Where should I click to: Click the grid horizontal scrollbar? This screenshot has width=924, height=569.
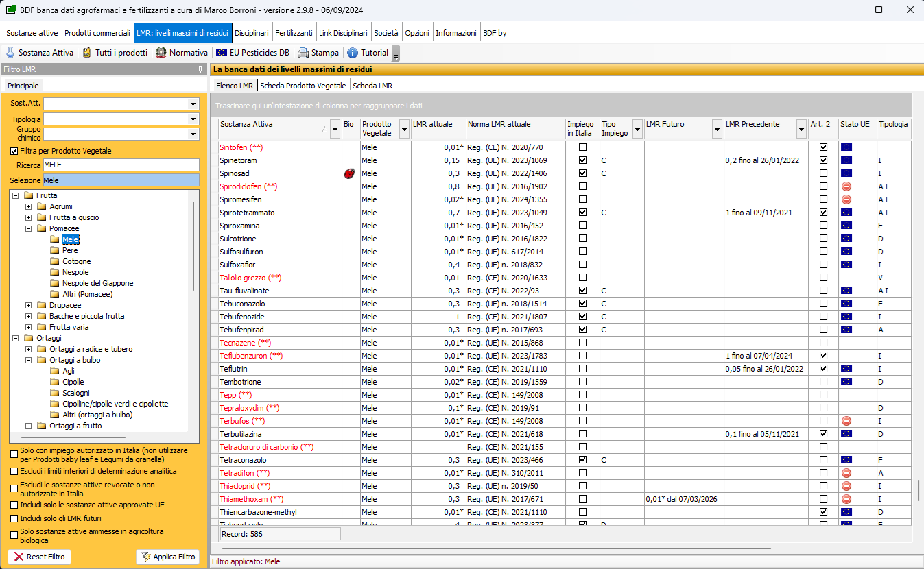click(497, 548)
